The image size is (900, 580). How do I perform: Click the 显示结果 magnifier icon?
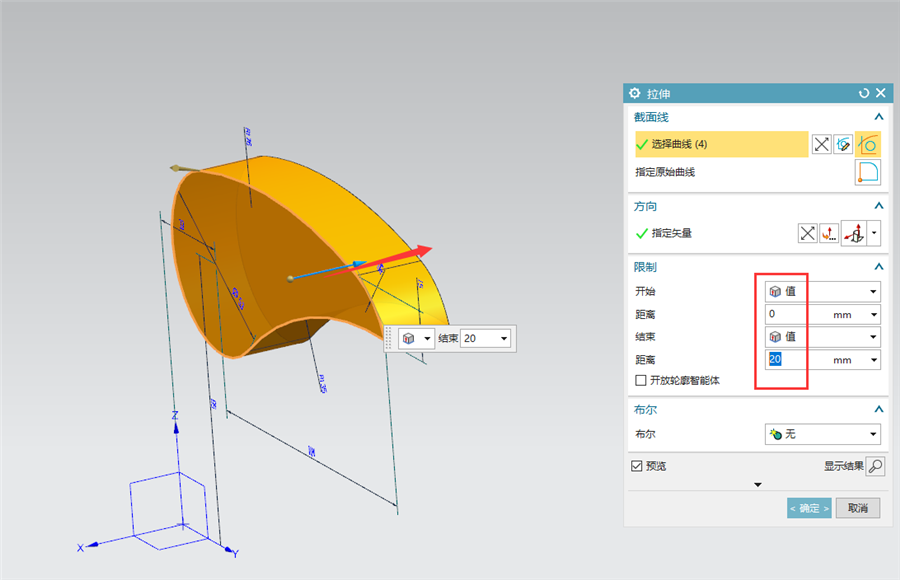[x=875, y=466]
